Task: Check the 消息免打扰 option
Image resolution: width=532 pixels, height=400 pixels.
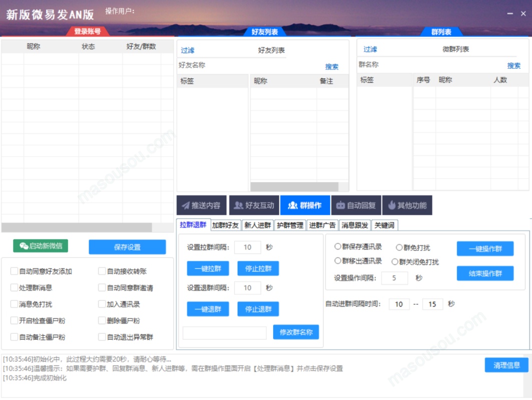Action: tap(14, 304)
